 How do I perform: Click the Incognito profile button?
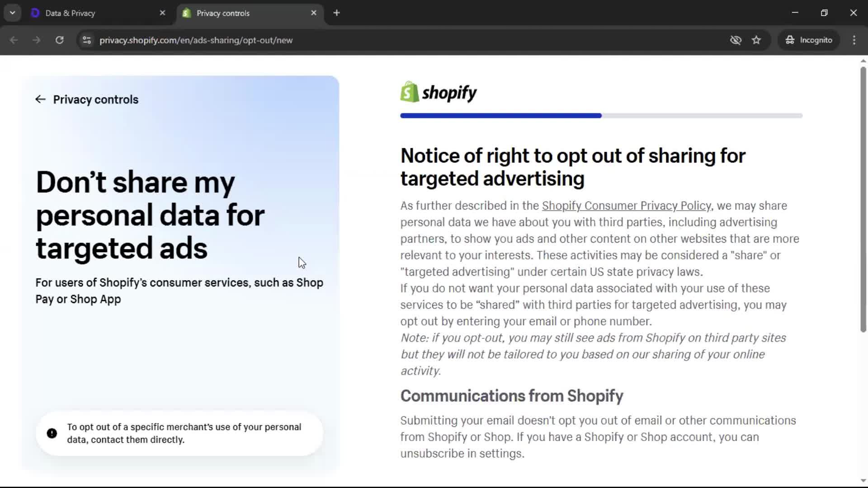coord(809,40)
